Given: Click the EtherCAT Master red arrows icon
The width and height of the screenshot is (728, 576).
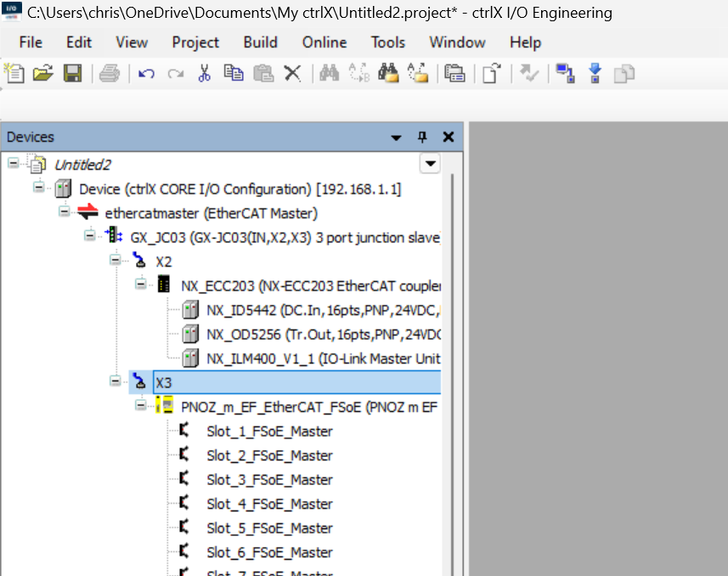Looking at the screenshot, I should pos(87,212).
